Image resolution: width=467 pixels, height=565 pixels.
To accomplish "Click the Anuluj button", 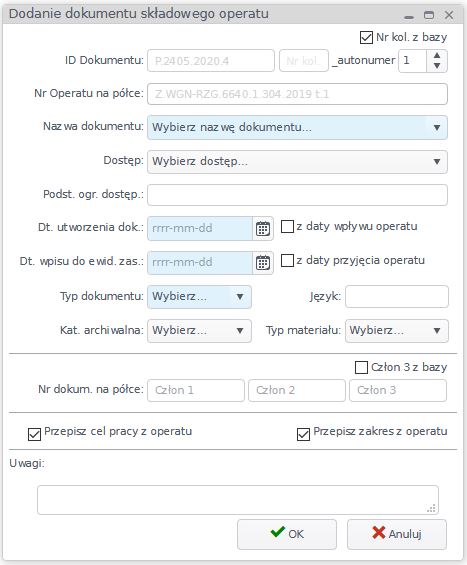I will coord(397,534).
